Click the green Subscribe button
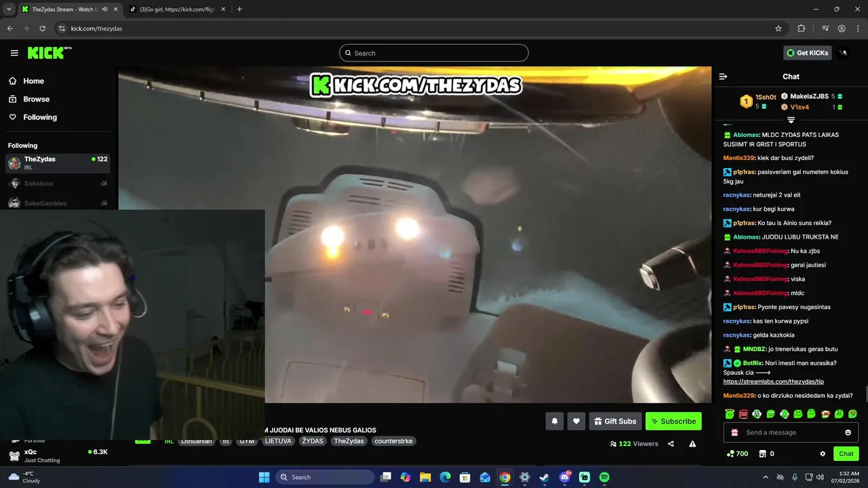Screen dimensions: 868x488 (673, 421)
